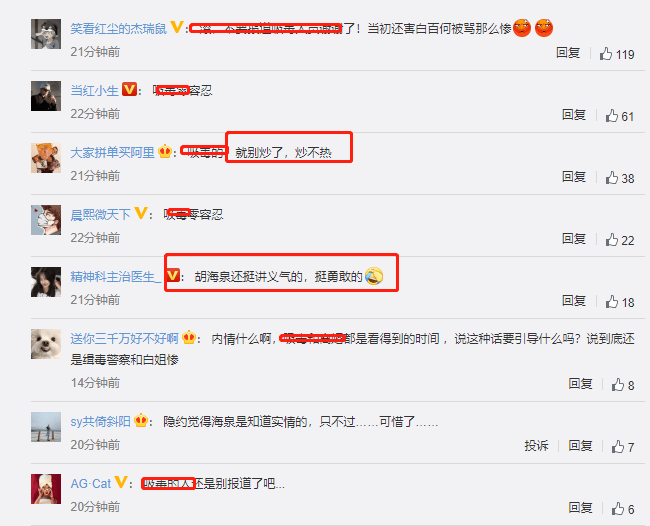Reply to AG·Cat's comment
The image size is (650, 526).
(x=580, y=508)
